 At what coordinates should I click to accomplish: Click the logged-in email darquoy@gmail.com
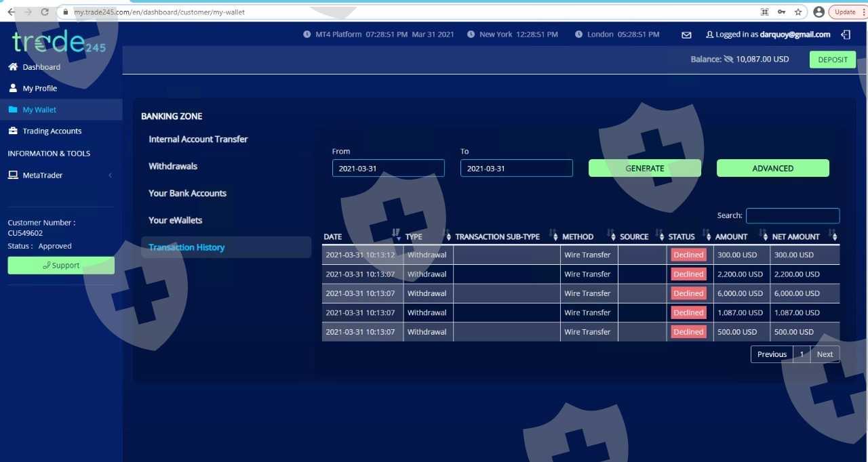click(795, 35)
